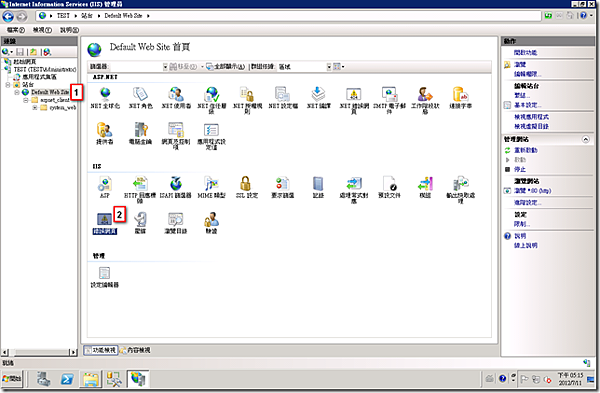The width and height of the screenshot is (600, 393).
Task: Click the Open Feature action link
Action: (525, 53)
